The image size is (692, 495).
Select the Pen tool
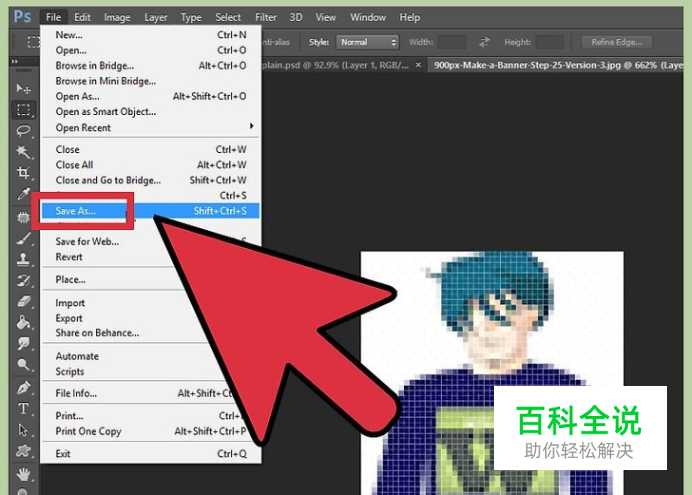(x=23, y=387)
